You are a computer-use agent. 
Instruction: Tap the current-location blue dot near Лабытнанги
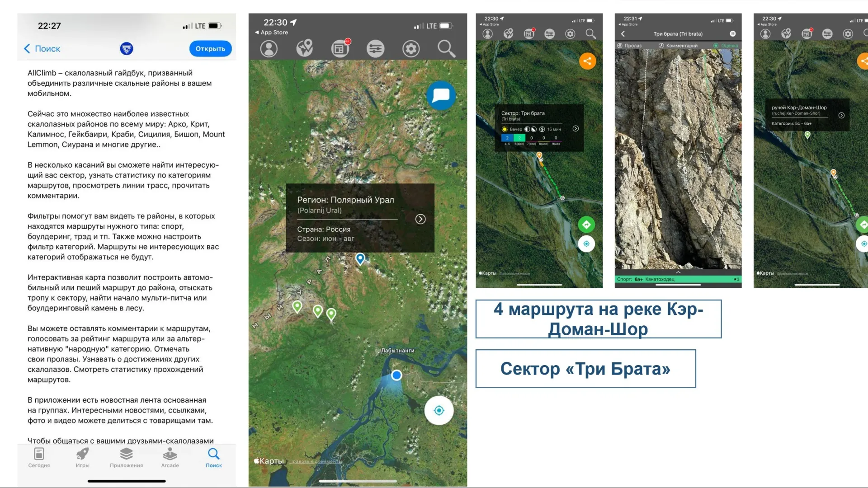click(x=396, y=375)
